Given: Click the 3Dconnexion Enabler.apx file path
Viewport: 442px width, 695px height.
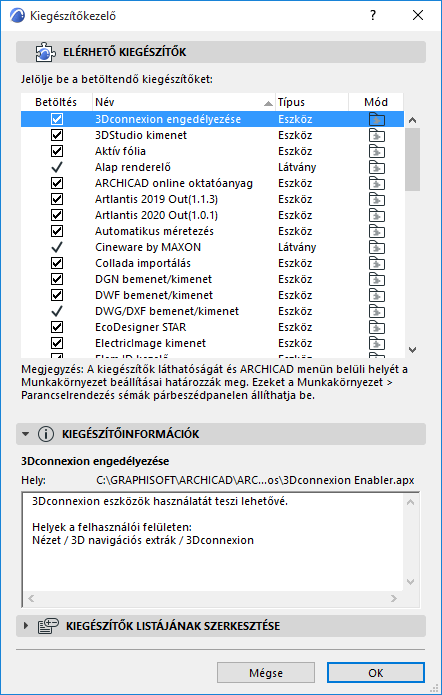Looking at the screenshot, I should coord(255,480).
